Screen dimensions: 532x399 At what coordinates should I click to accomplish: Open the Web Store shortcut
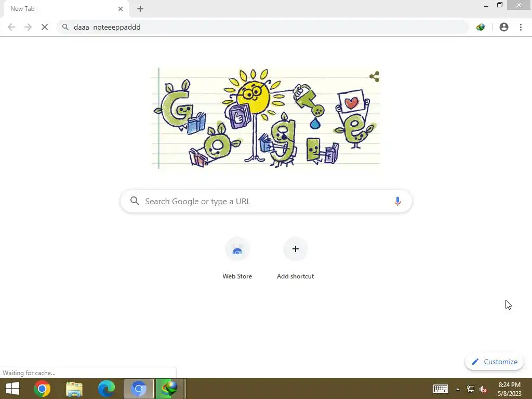coord(237,259)
